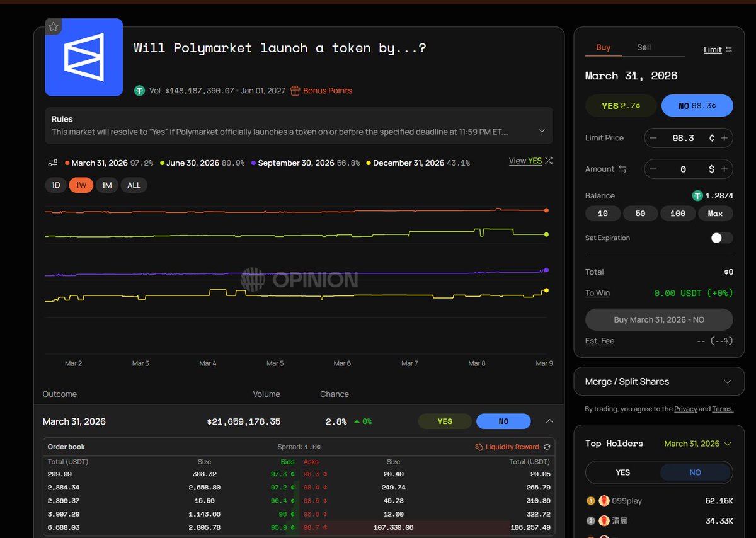
Task: Click Buy March 31, 2026 - NO button
Action: pyautogui.click(x=658, y=319)
